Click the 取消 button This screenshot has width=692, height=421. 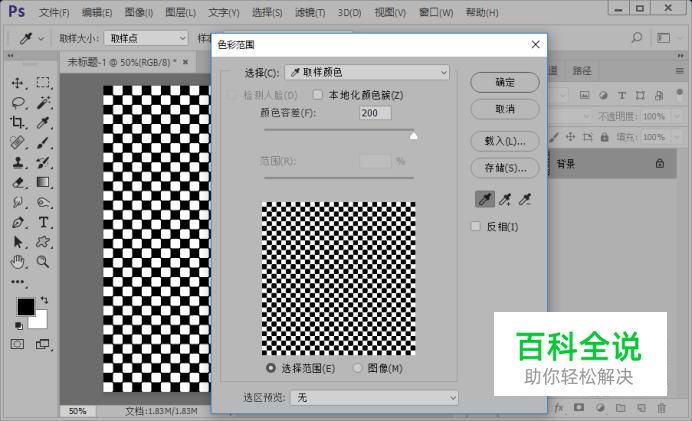point(505,109)
